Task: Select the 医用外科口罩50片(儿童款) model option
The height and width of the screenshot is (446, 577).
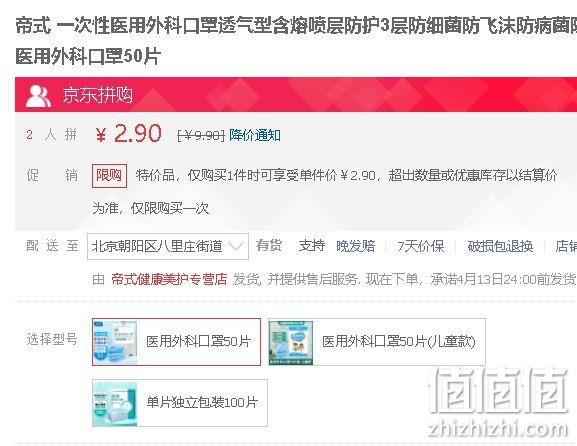Action: [377, 342]
